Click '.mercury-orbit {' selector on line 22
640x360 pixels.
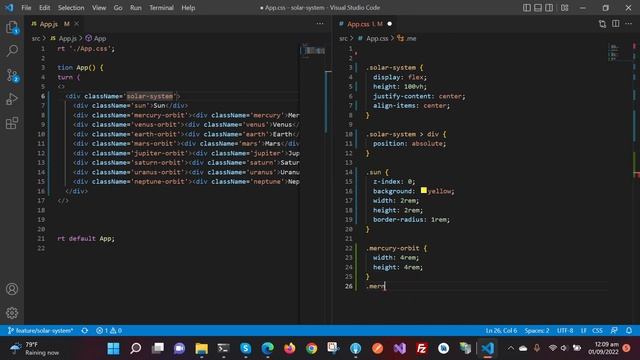tap(396, 248)
